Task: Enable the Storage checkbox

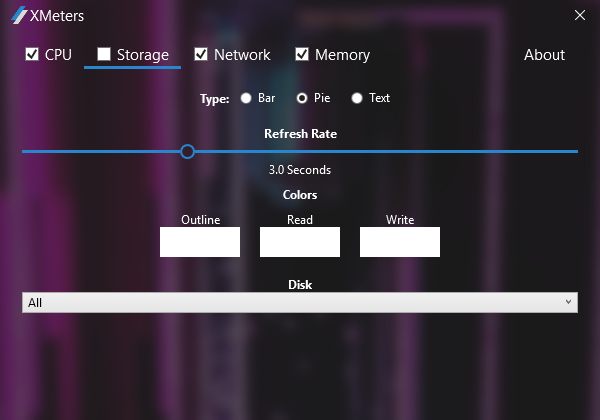Action: coord(103,54)
